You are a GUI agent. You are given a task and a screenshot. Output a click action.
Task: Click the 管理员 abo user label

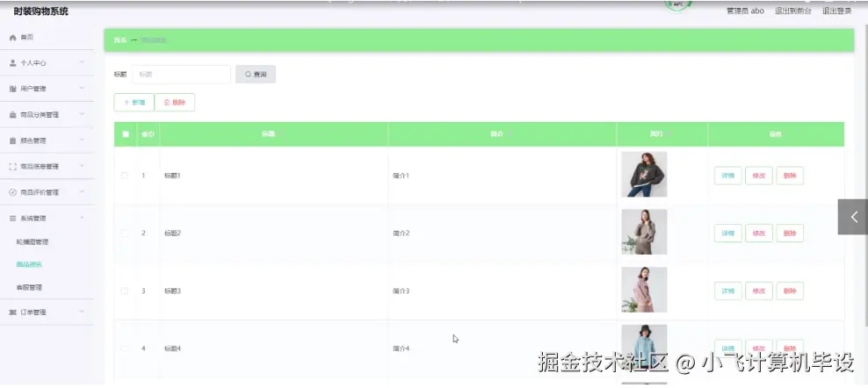745,11
